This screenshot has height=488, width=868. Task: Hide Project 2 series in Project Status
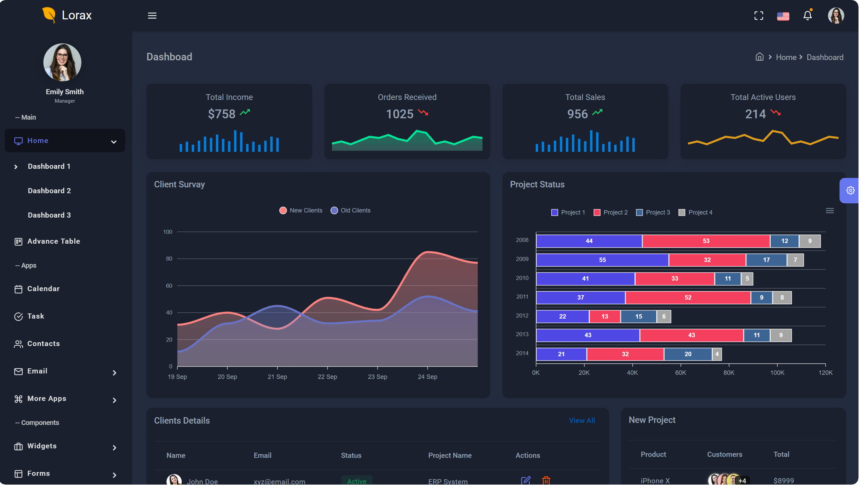coord(610,212)
